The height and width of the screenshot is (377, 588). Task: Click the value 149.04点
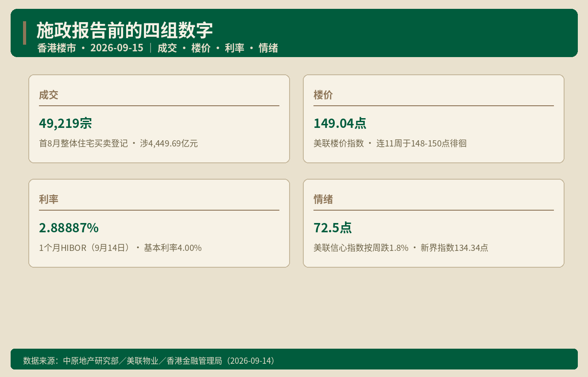pos(340,123)
